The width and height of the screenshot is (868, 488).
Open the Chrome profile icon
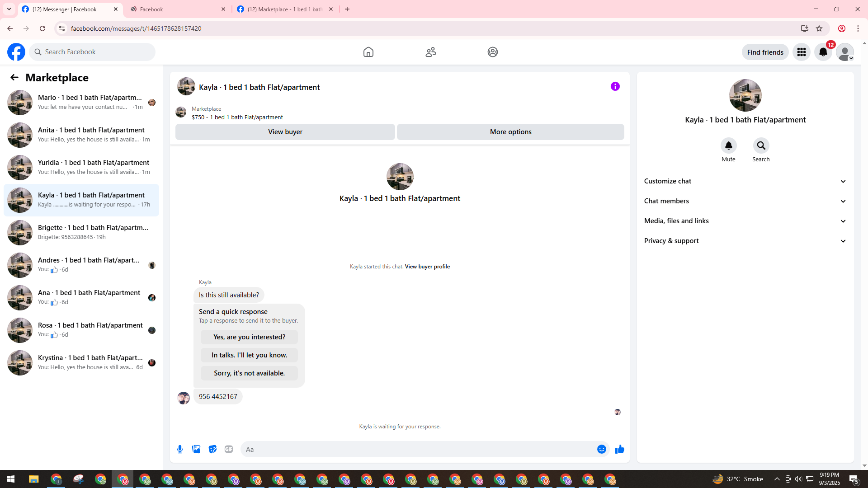[x=842, y=28]
